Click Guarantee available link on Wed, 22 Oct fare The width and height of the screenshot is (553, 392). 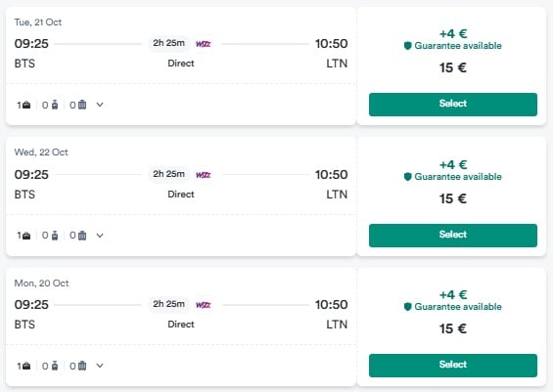[458, 177]
